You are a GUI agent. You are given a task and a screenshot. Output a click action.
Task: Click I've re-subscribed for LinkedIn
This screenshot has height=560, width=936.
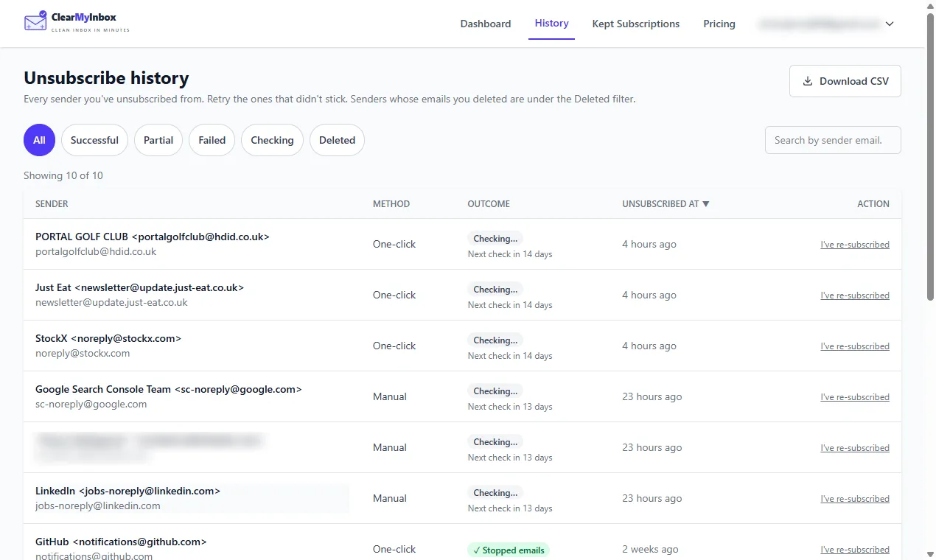point(855,499)
